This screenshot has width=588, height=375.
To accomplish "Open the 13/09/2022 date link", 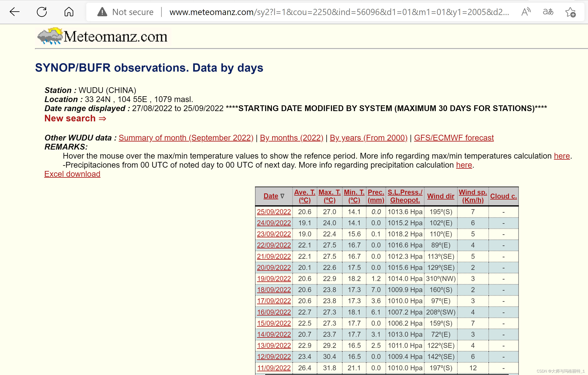I will (274, 345).
